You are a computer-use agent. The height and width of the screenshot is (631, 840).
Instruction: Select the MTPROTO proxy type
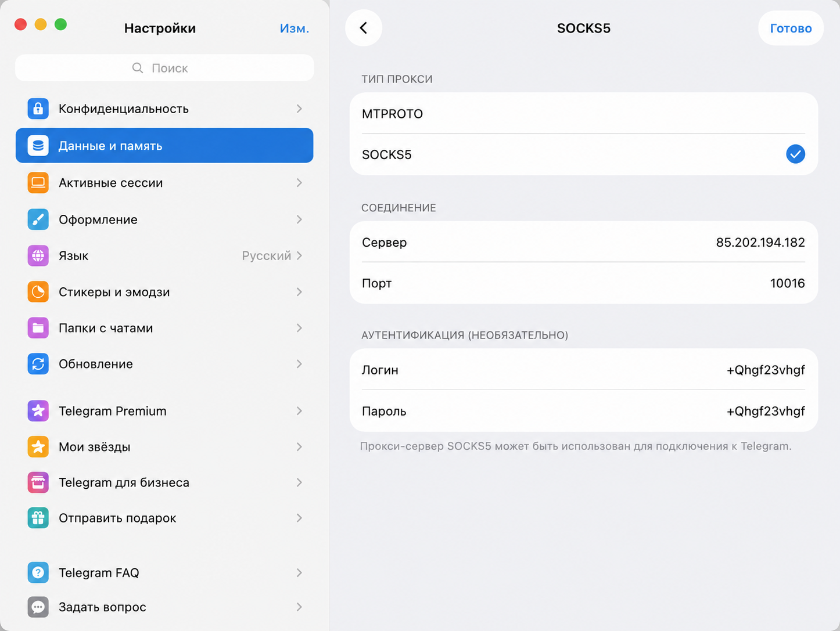click(584, 114)
